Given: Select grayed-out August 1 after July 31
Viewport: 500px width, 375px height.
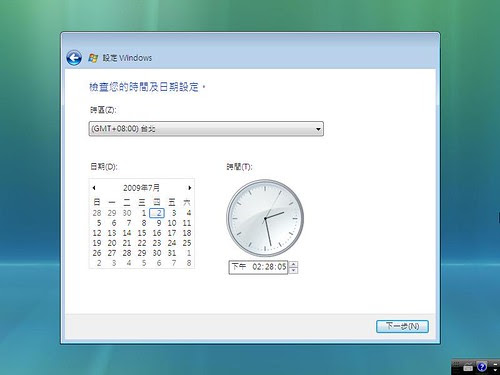Looking at the screenshot, I should click(188, 253).
